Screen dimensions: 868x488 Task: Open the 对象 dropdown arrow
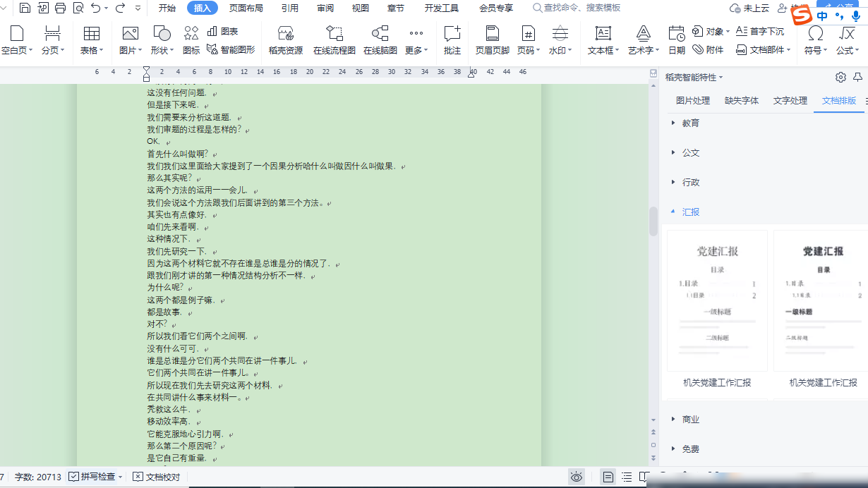click(x=729, y=32)
